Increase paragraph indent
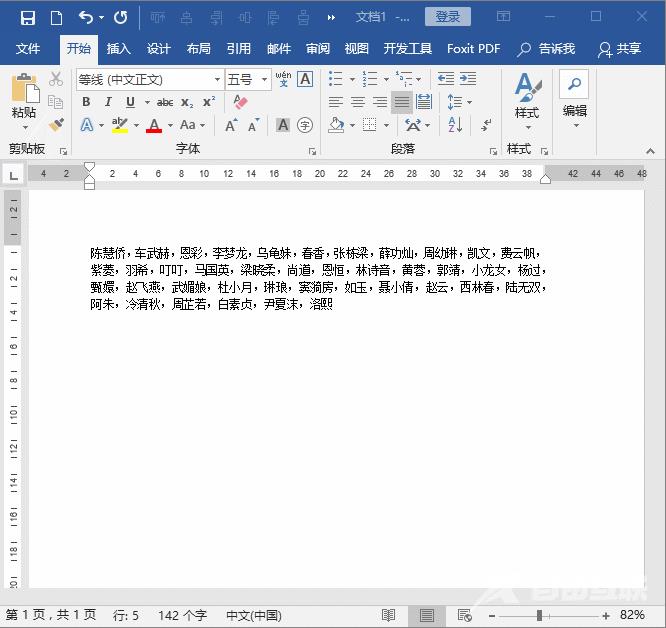666x628 pixels. 468,79
